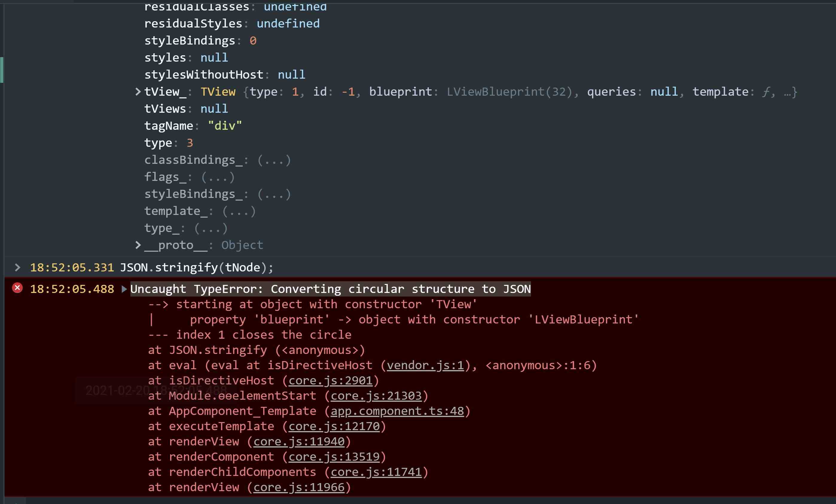836x504 pixels.
Task: Open app.component.ts:48 source link
Action: pos(397,411)
